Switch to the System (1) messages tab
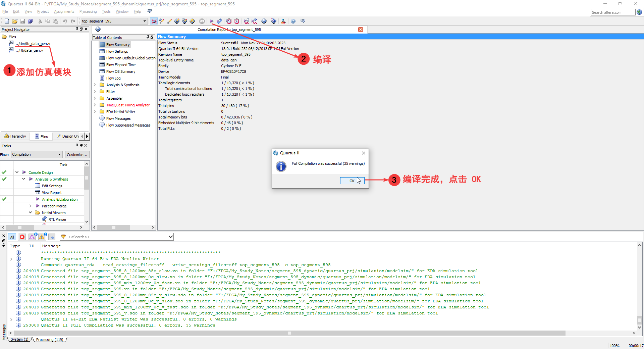Image resolution: width=644 pixels, height=349 pixels. pos(19,340)
